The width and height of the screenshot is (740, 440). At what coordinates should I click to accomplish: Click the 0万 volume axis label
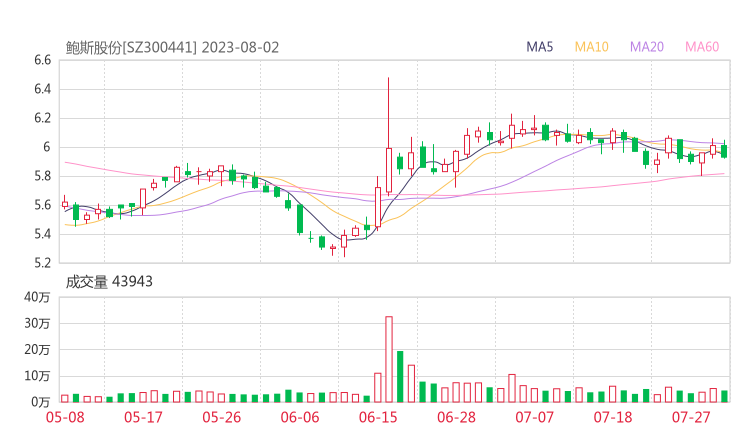(x=41, y=402)
